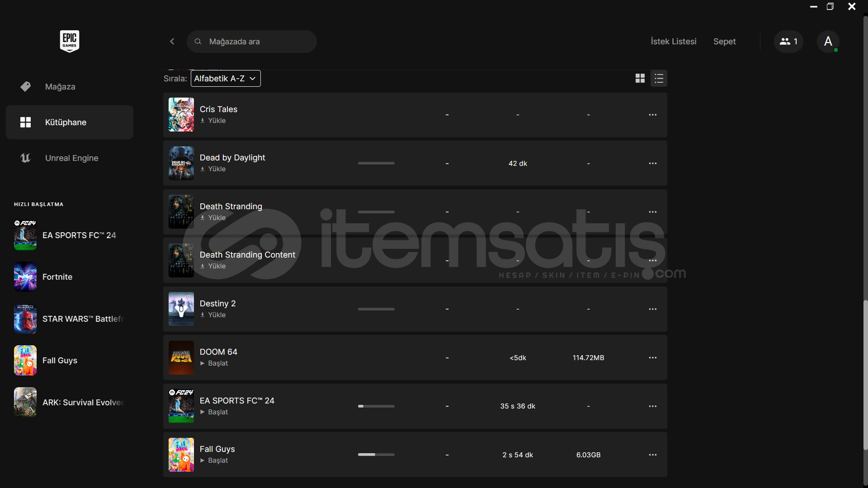Open more options for Dead by Daylight
Image resolution: width=868 pixels, height=488 pixels.
(653, 163)
